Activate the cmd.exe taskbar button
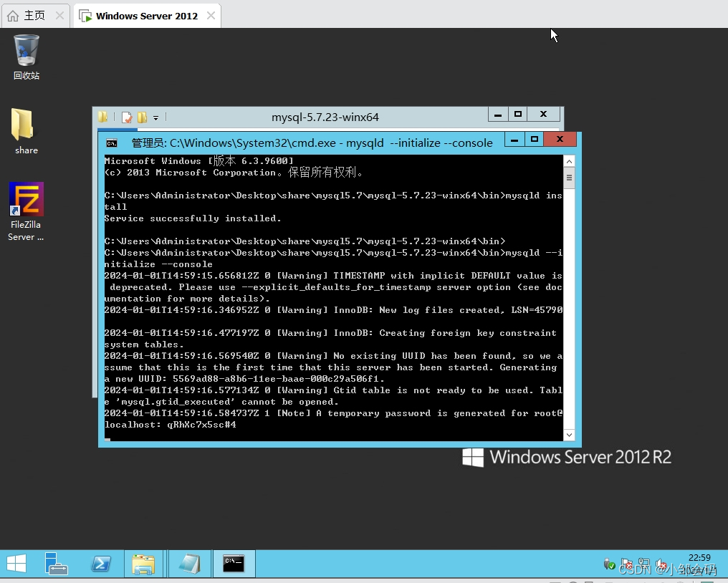728x583 pixels. [x=234, y=564]
